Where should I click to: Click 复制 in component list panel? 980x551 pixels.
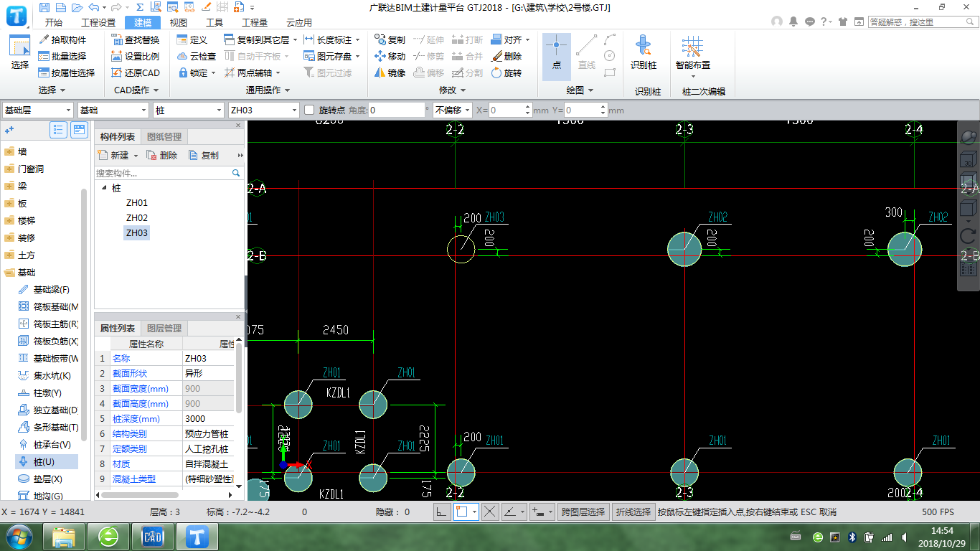pos(204,155)
